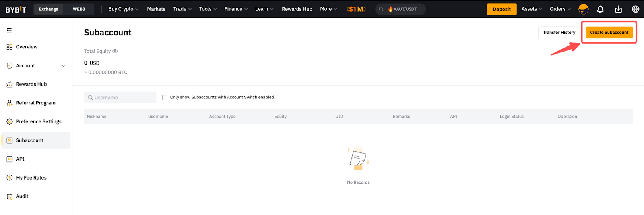Enable Only show Subaccounts with Account Switch
This screenshot has height=215, width=644.
pos(165,97)
